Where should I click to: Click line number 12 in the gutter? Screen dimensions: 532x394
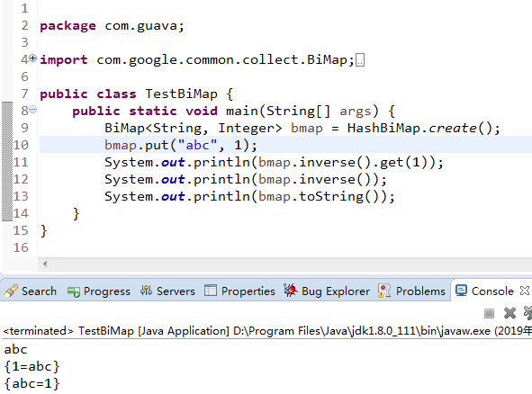[21, 179]
